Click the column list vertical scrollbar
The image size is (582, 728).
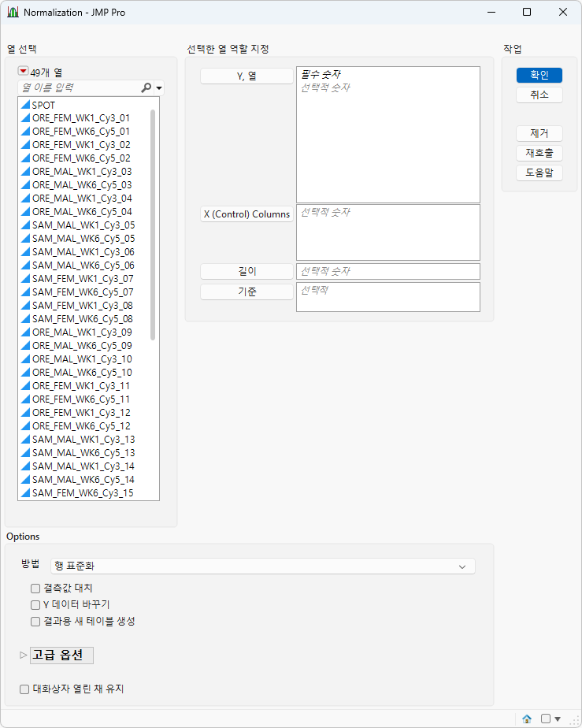click(x=153, y=225)
